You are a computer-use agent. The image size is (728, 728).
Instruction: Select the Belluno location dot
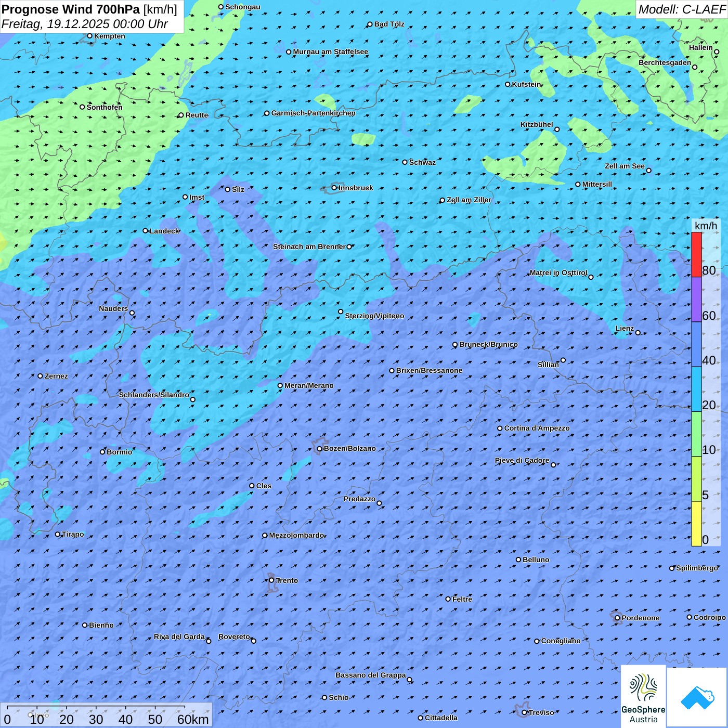[518, 560]
